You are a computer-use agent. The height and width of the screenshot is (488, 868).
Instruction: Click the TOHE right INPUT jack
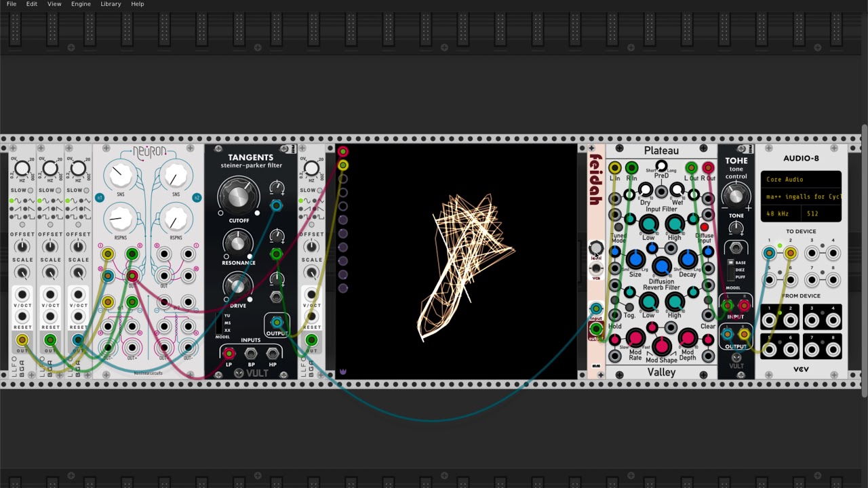click(x=744, y=306)
